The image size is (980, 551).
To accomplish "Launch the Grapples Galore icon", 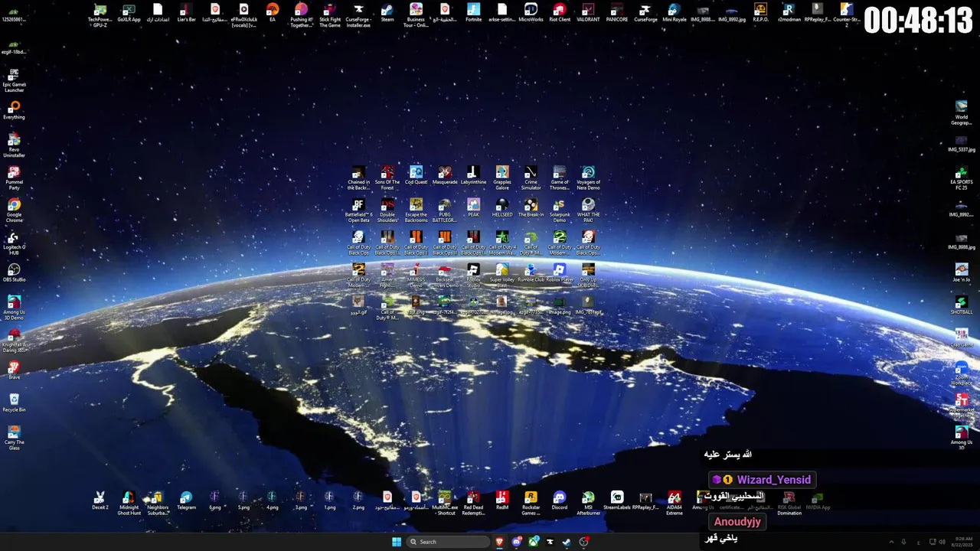I will (x=502, y=178).
